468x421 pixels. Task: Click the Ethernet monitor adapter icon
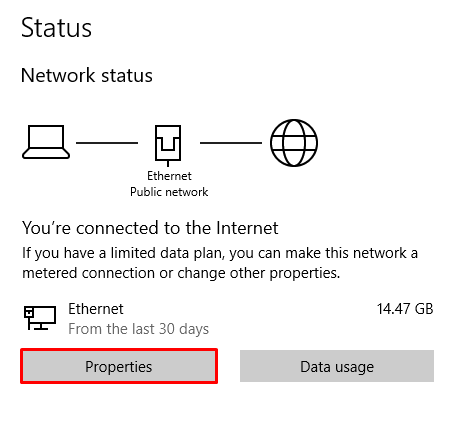[x=40, y=318]
